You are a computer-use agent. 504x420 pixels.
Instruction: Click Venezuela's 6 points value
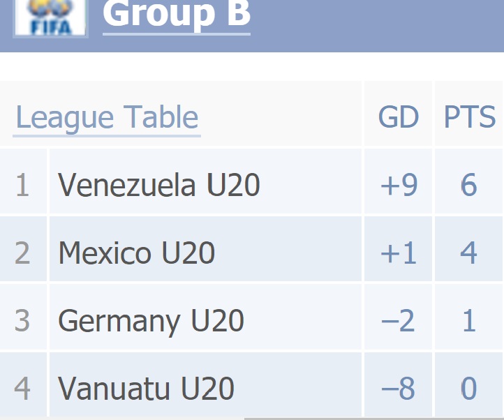[x=468, y=185]
